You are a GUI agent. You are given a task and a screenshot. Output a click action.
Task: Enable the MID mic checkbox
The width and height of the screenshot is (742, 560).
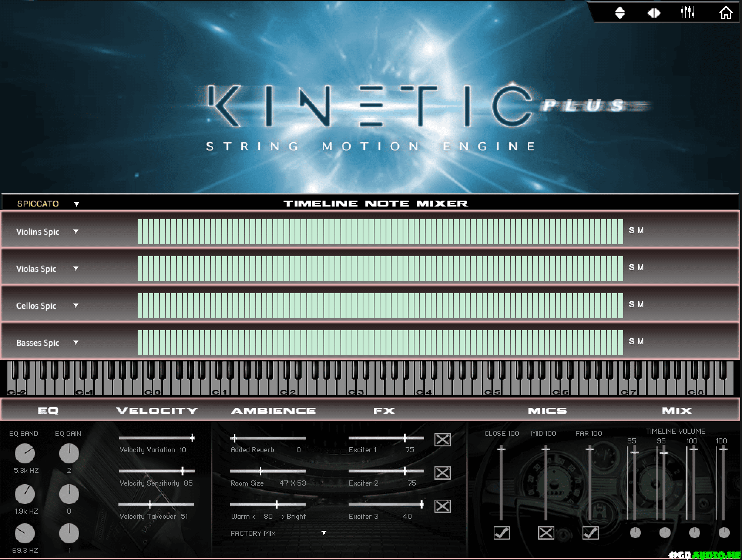(x=546, y=533)
